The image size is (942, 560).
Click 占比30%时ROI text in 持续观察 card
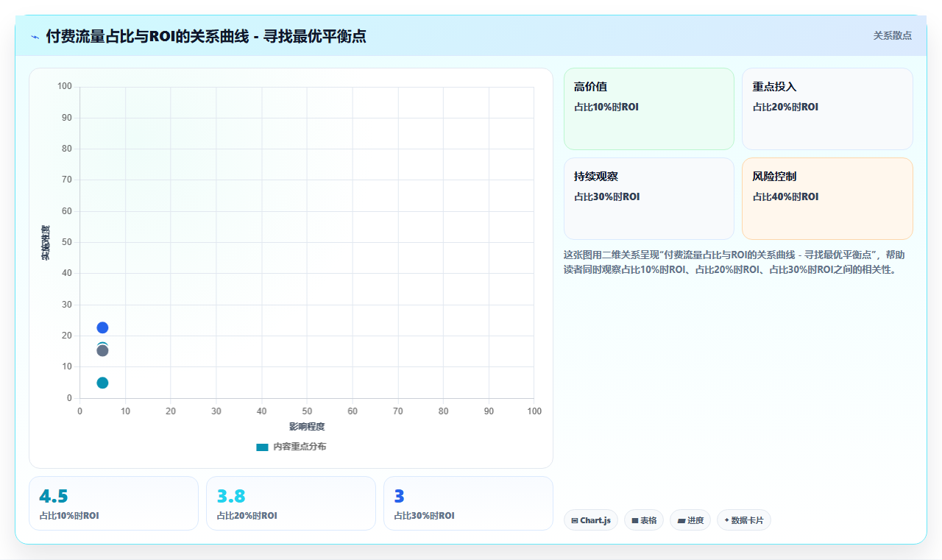[607, 196]
